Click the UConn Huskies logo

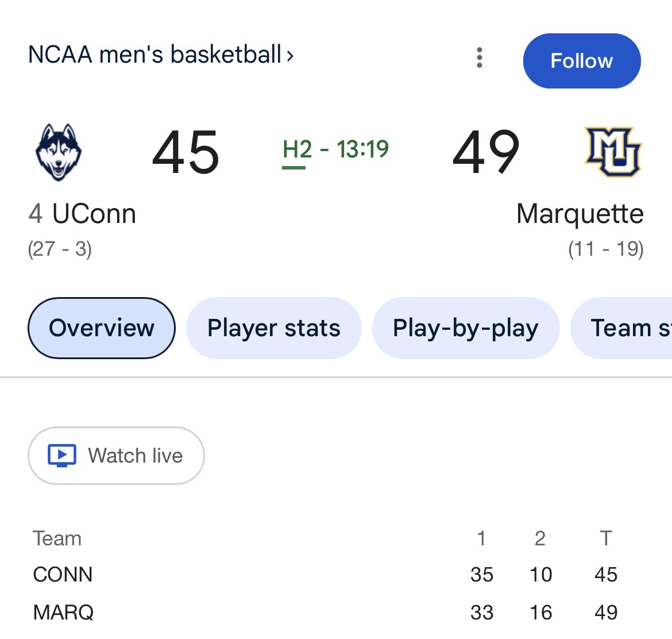coord(58,152)
